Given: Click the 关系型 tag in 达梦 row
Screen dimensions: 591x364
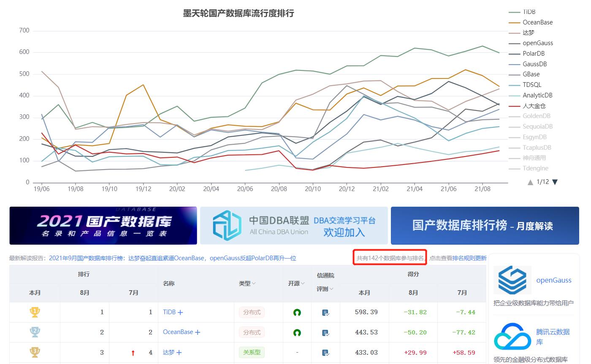Looking at the screenshot, I should click(252, 353).
